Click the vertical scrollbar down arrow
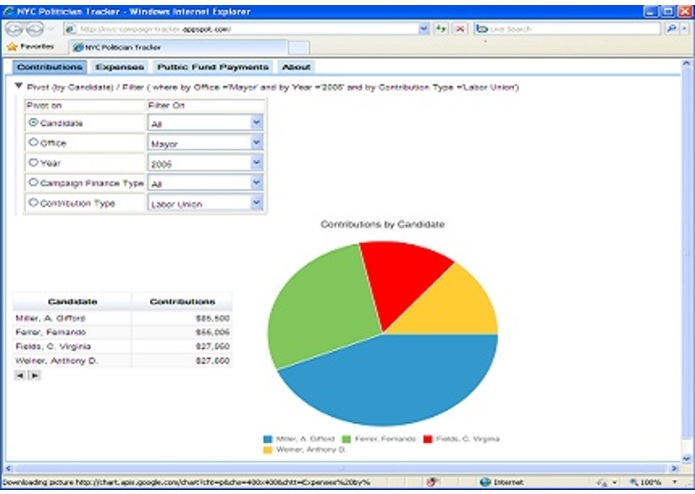 tap(687, 459)
